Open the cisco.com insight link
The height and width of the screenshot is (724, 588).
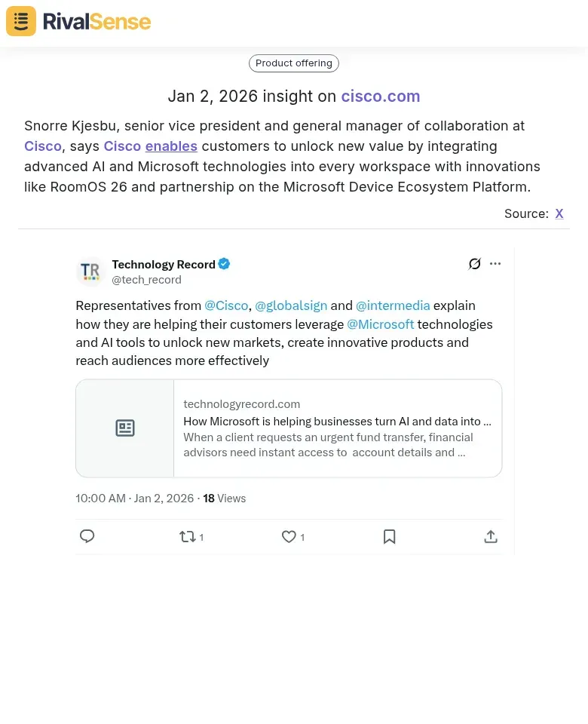click(381, 97)
